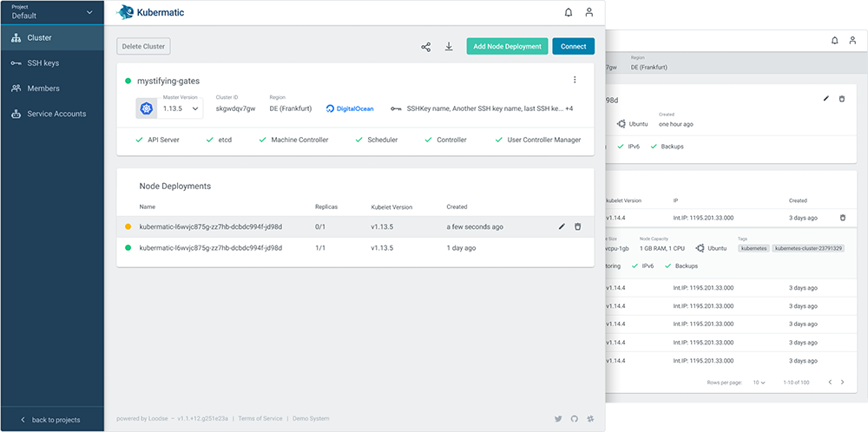The width and height of the screenshot is (868, 432).
Task: Select deployment row created a few seconds ago
Action: pyautogui.click(x=355, y=226)
